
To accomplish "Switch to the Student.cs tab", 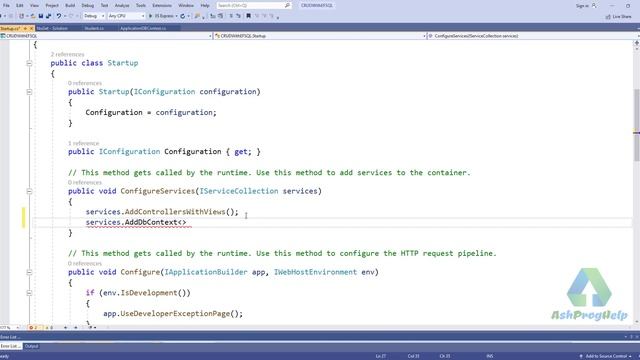I will click(x=94, y=28).
